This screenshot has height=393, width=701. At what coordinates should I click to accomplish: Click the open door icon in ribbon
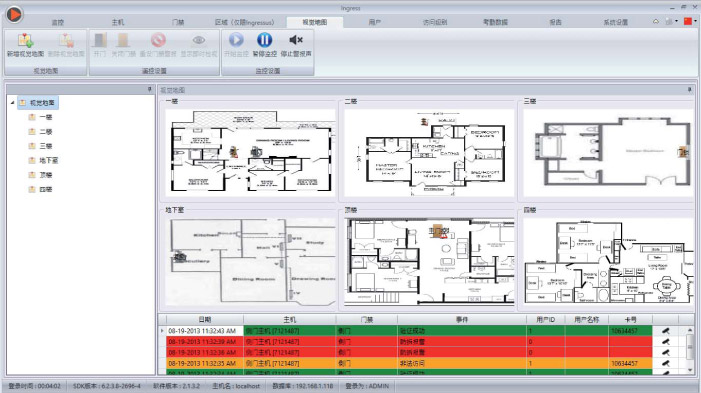point(99,40)
